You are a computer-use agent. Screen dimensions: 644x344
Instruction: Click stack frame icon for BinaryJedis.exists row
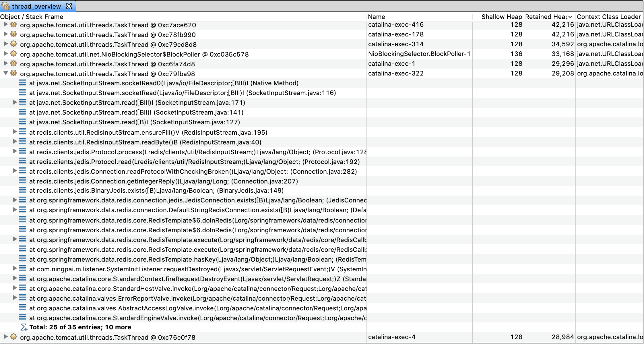click(22, 190)
